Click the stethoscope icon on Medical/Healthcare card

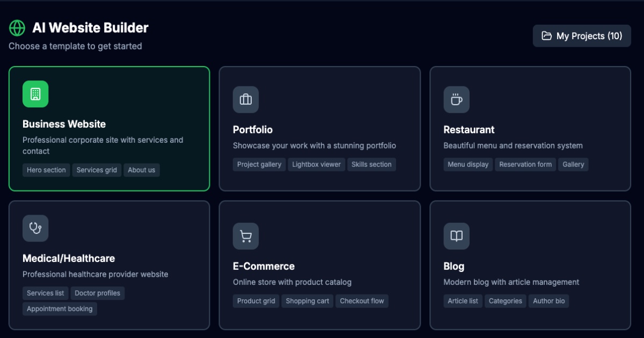(x=35, y=228)
